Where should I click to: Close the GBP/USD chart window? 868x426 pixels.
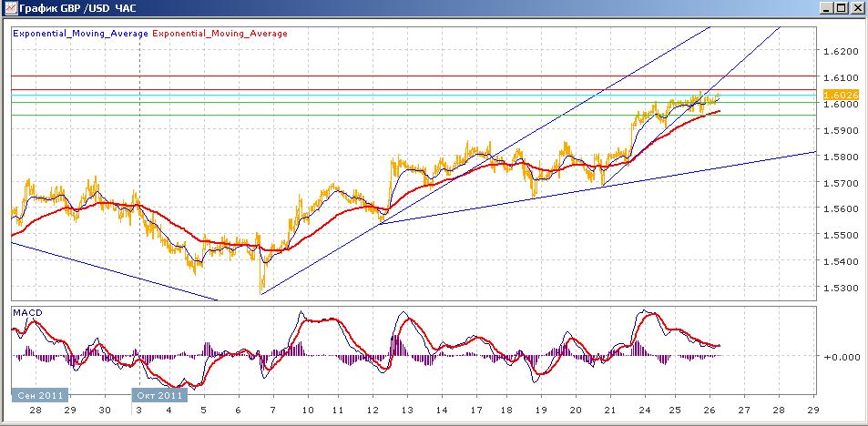[856, 8]
